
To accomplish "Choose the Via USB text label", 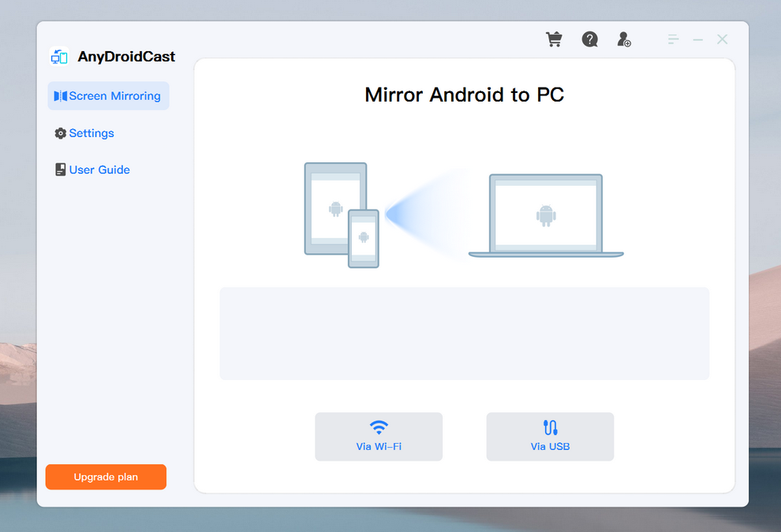I will coord(550,447).
